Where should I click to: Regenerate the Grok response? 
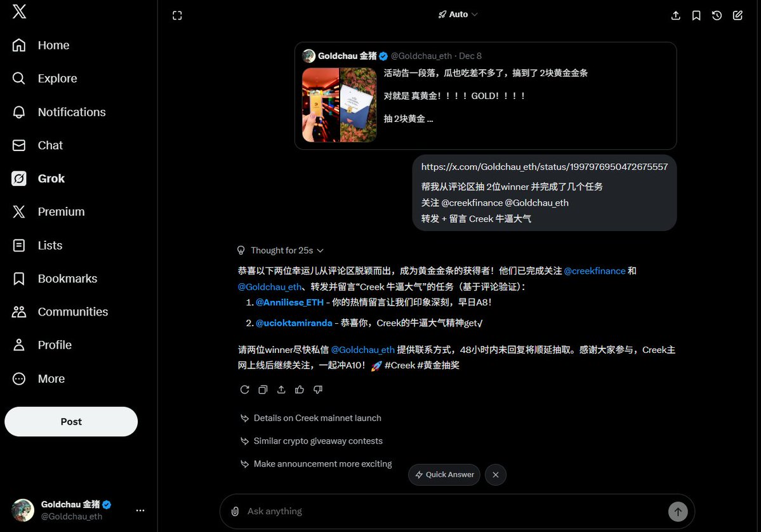click(244, 390)
